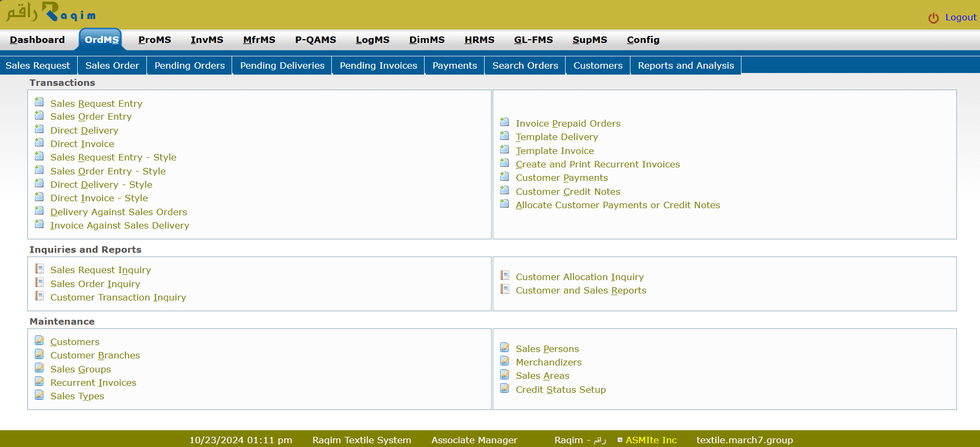
Task: Select Reports and Analysis in the submenu
Action: (685, 65)
